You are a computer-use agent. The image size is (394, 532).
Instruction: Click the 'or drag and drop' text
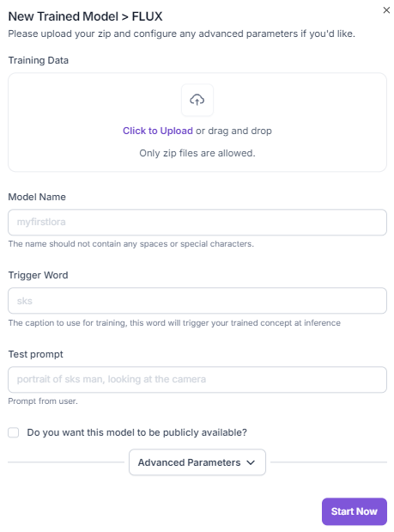[233, 131]
